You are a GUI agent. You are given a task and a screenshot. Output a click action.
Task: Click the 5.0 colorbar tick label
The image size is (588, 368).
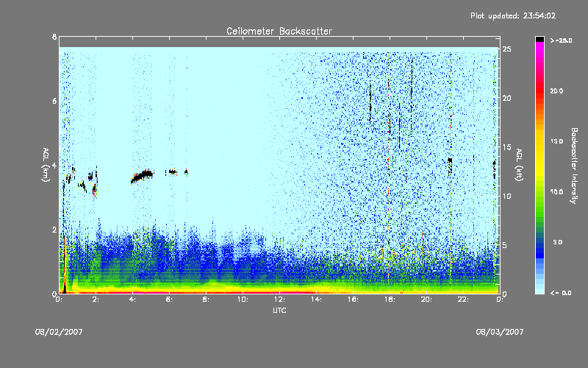tap(558, 242)
